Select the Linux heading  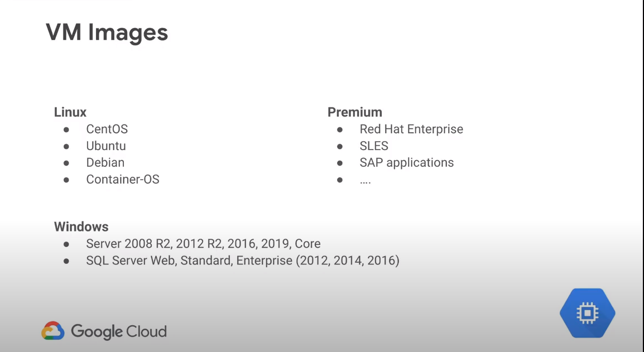point(70,112)
